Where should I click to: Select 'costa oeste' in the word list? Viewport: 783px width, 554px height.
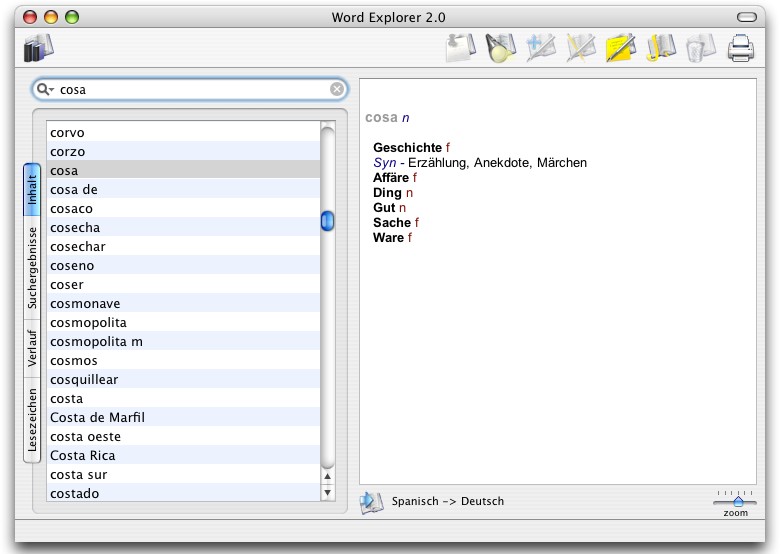[x=183, y=436]
